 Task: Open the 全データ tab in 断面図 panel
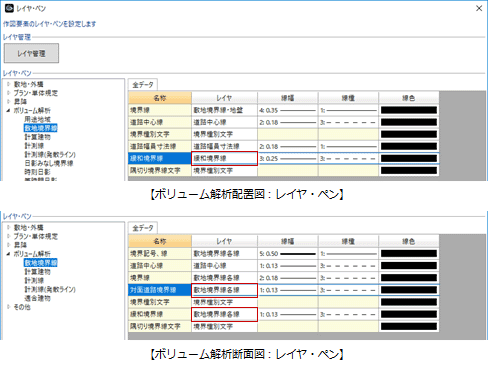pyautogui.click(x=143, y=228)
